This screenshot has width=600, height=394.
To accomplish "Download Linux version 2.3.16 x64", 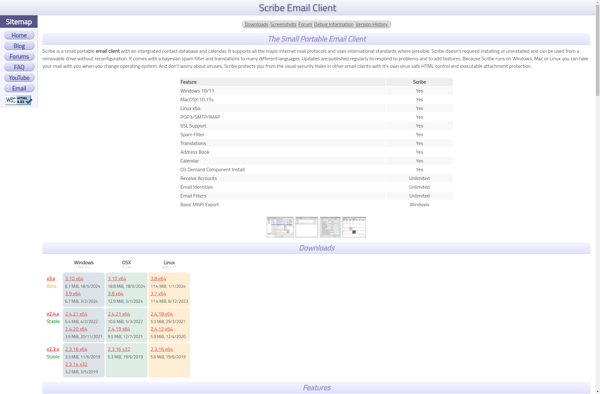I will (x=162, y=349).
